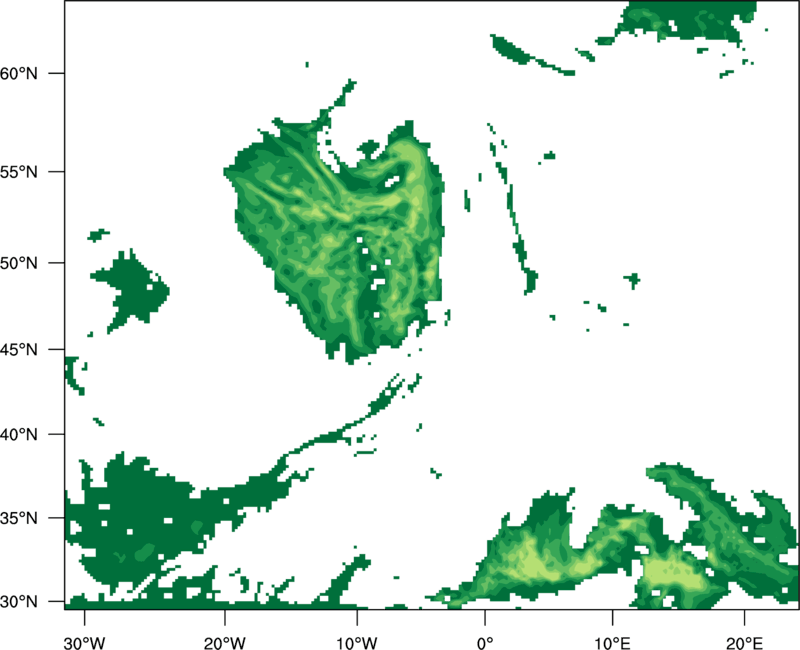This screenshot has width=800, height=650.
Task: Click the 10°E longitude label
Action: [612, 643]
